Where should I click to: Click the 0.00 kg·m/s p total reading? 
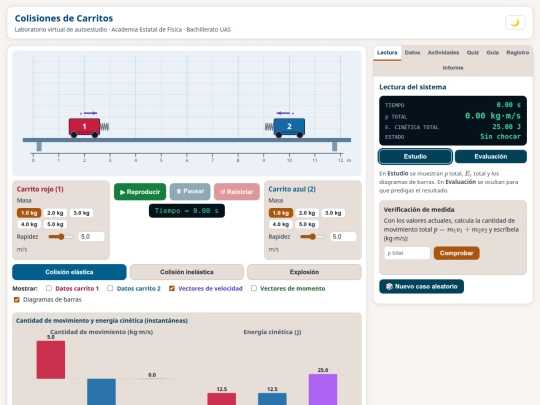click(492, 116)
